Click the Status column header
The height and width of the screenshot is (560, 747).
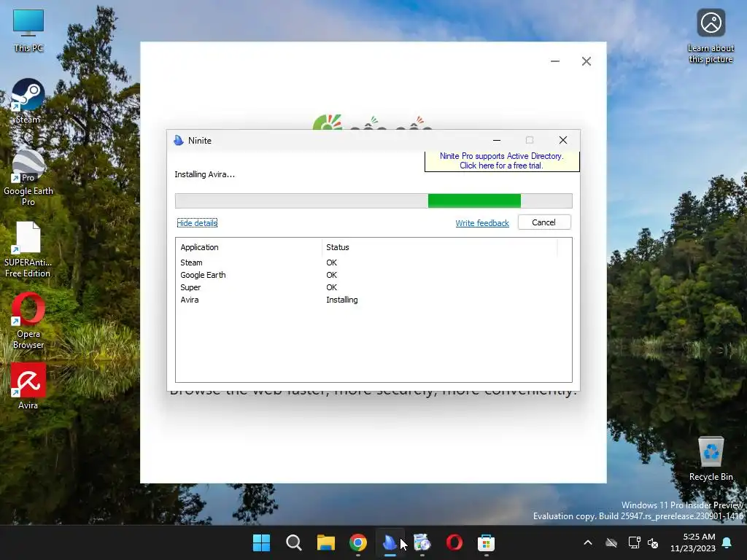coord(440,247)
